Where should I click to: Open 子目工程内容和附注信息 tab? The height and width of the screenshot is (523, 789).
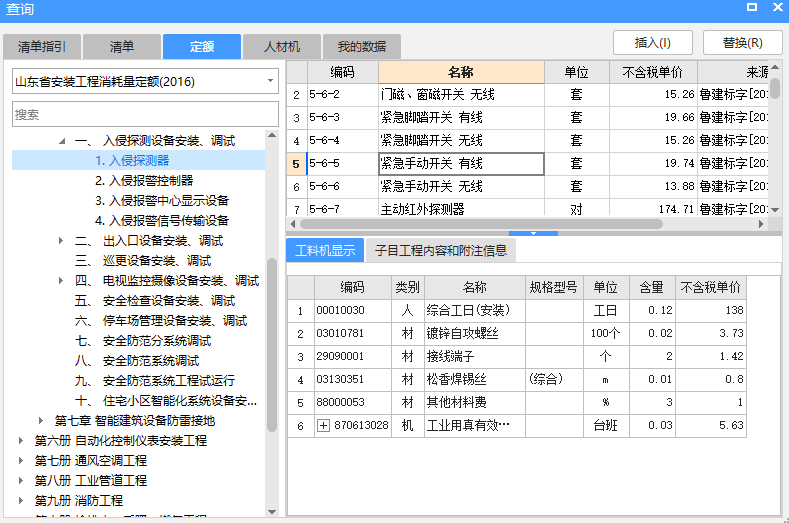(x=441, y=250)
